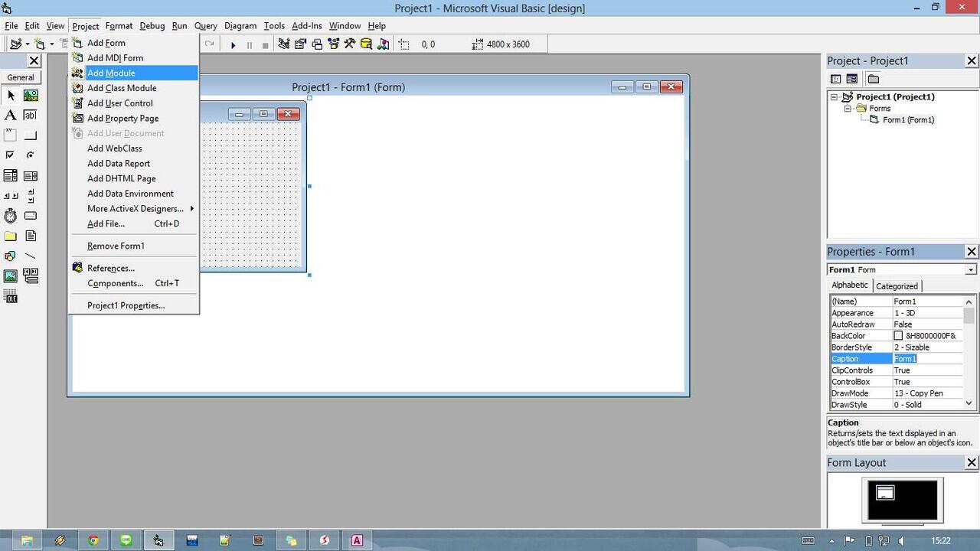This screenshot has height=551, width=980.
Task: Open the Form1 object dropdown in Properties
Action: coord(970,270)
